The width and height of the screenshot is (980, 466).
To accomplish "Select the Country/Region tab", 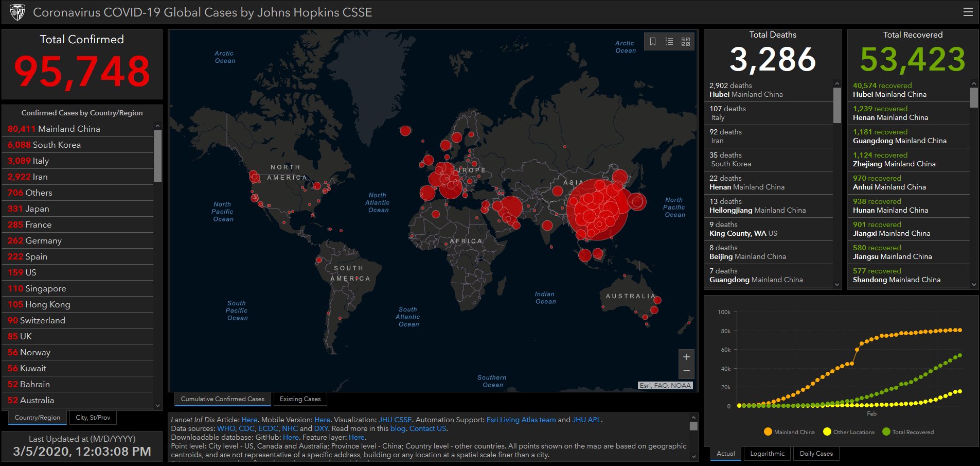I will [38, 418].
